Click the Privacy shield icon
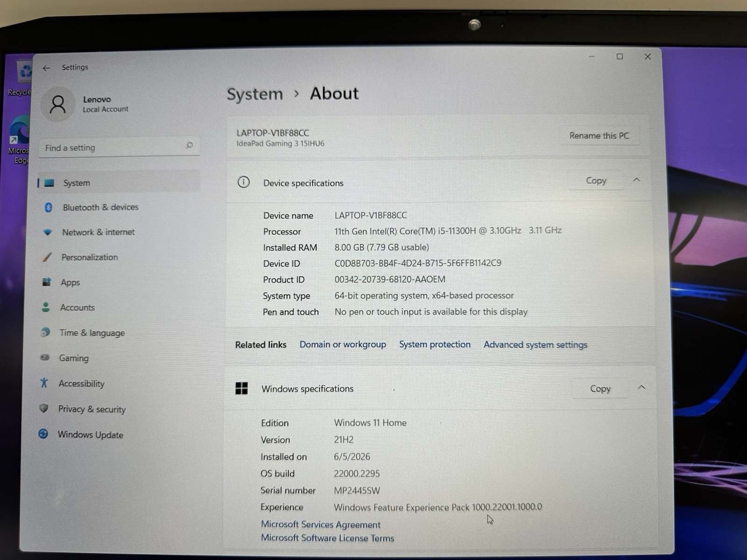Viewport: 747px width, 560px height. (x=44, y=408)
